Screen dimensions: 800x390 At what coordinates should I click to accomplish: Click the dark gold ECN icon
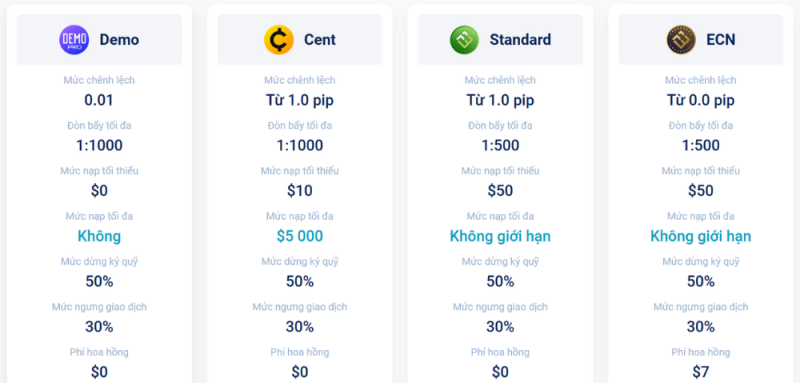(681, 40)
